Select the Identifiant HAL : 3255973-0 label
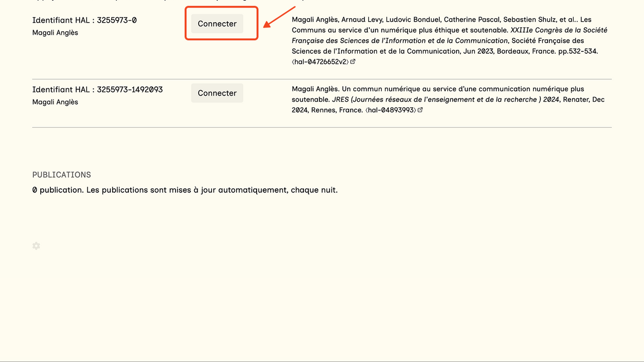This screenshot has width=644, height=362. [85, 20]
